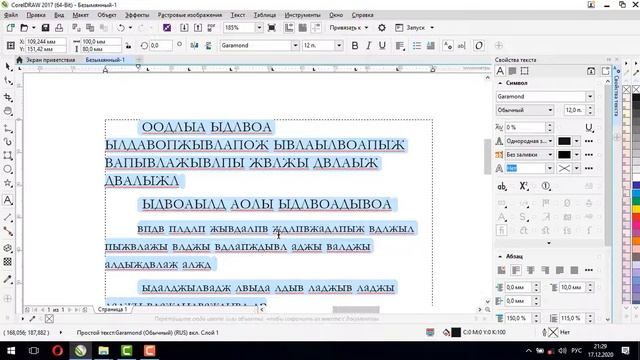Screen dimensions: 640x360
Task: Toggle lock ratio padlock
Action: (x=128, y=46)
